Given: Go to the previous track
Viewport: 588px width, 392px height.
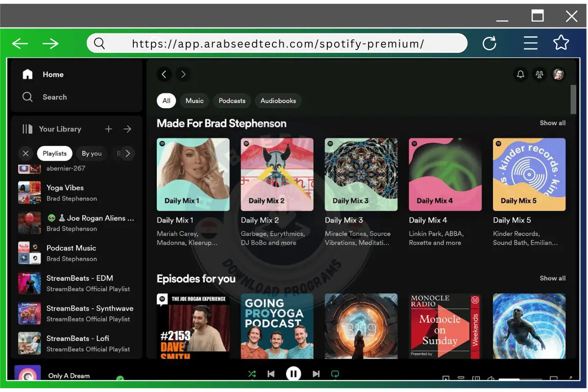Looking at the screenshot, I should click(x=271, y=374).
